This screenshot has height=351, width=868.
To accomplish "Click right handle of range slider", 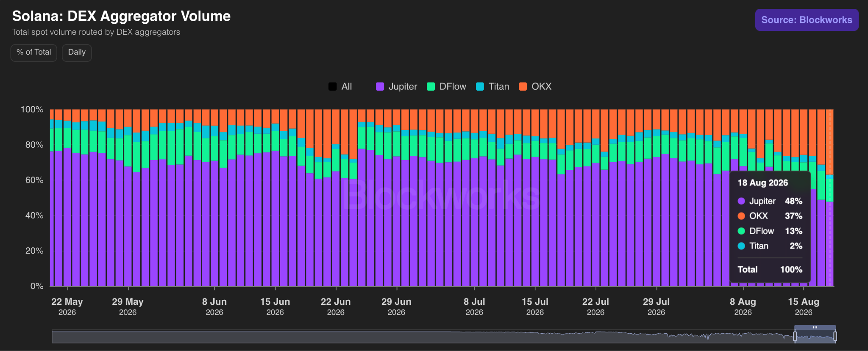I will tap(835, 337).
